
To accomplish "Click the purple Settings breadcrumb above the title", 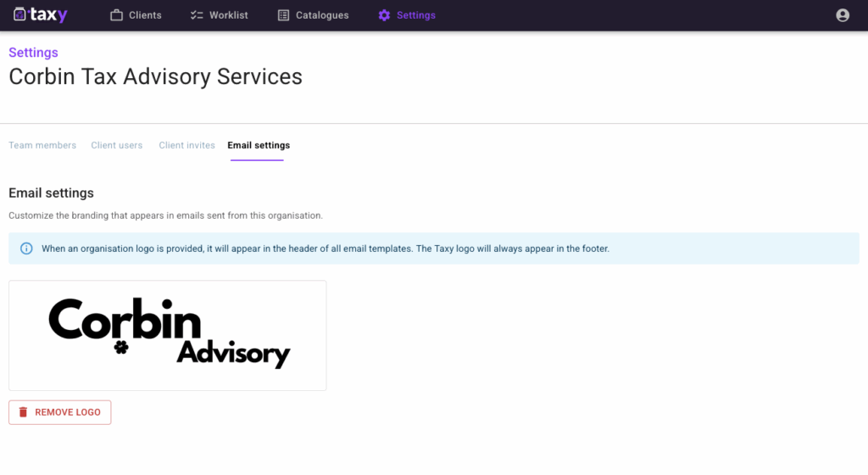I will 33,53.
